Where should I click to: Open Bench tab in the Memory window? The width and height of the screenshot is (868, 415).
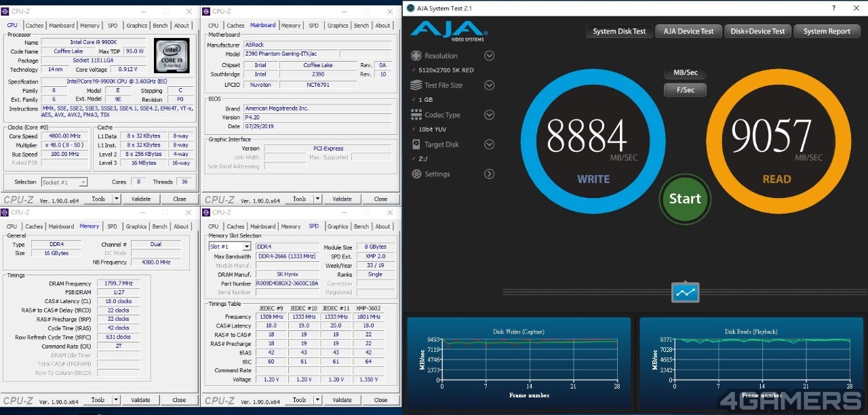click(x=159, y=226)
